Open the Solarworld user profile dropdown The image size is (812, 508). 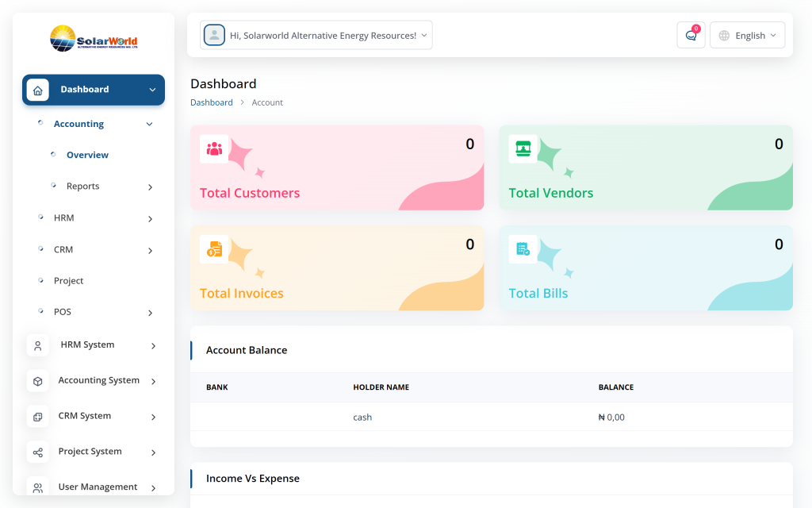click(x=316, y=36)
